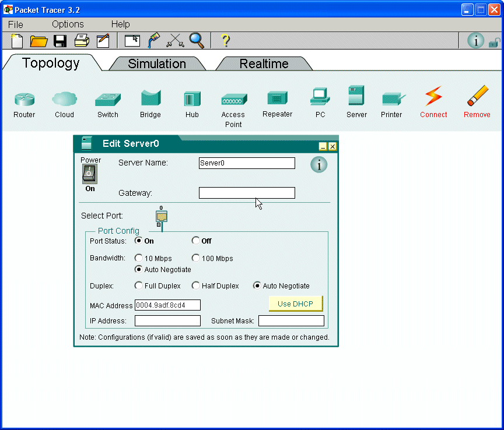The image size is (504, 430).
Task: Open the Help menu
Action: point(121,24)
